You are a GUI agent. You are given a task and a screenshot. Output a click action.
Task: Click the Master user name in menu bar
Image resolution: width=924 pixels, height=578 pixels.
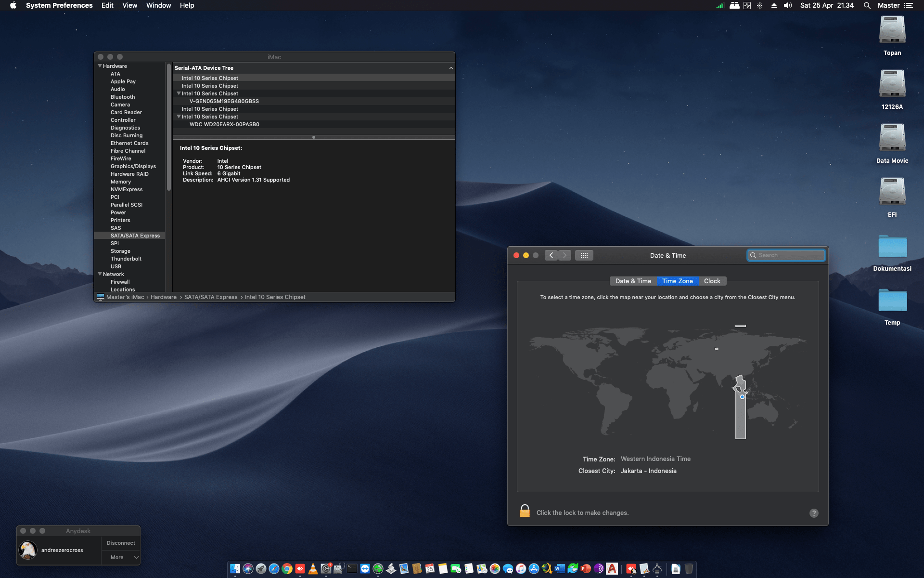(888, 5)
